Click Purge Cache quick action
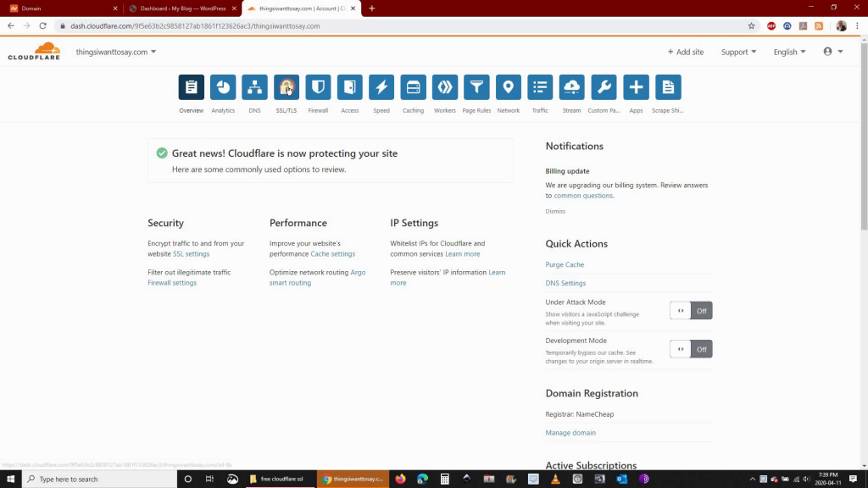Screen dimensions: 868x488 (x=565, y=264)
